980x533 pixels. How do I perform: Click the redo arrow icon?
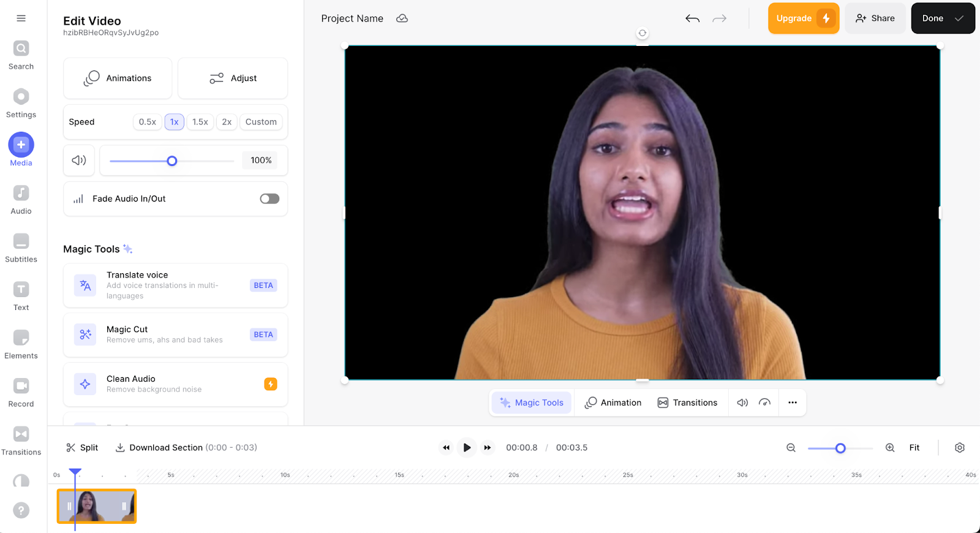pyautogui.click(x=719, y=18)
